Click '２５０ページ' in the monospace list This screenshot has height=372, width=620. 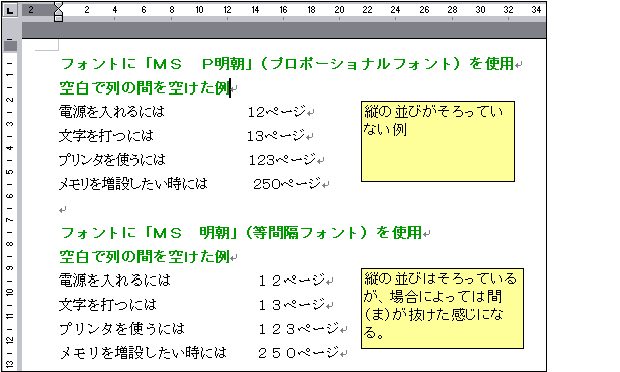pos(299,353)
